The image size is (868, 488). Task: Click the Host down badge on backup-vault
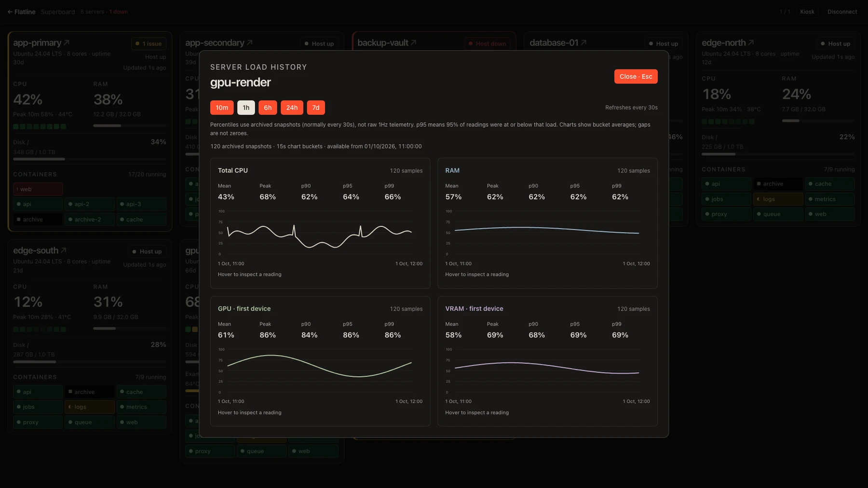[x=487, y=43]
